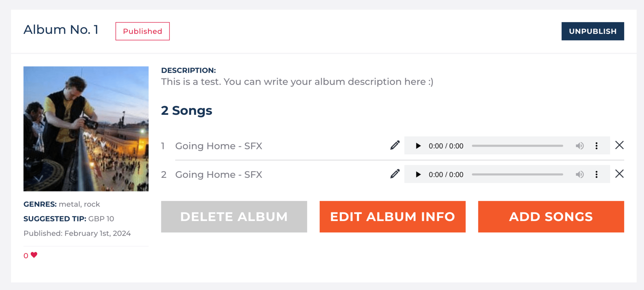644x290 pixels.
Task: Remove song 1 with X icon
Action: pos(619,145)
